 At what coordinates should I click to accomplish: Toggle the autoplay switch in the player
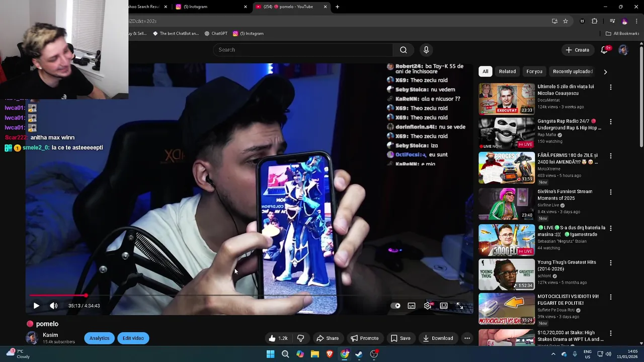396,306
